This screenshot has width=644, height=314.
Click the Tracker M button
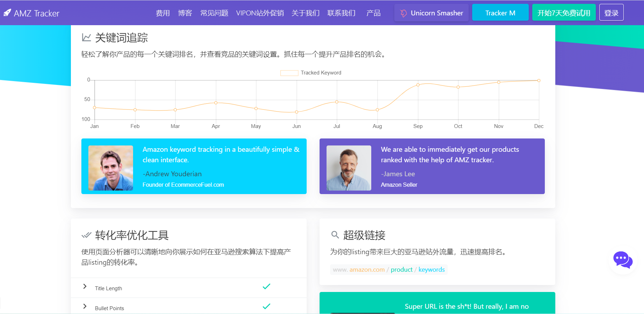click(x=500, y=13)
